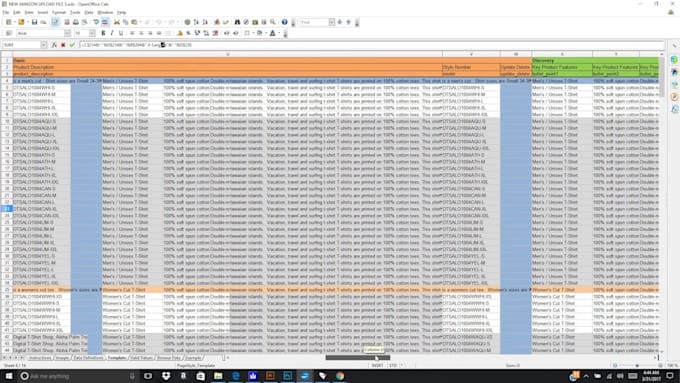Open the Name Box dropdown arrow
The width and height of the screenshot is (680, 383).
(43, 45)
